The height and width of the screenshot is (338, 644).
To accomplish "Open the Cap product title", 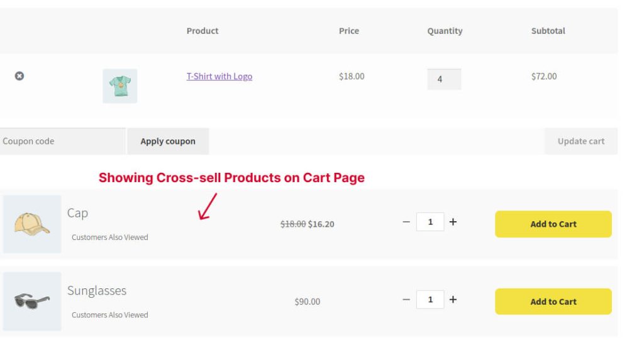I will pyautogui.click(x=78, y=213).
